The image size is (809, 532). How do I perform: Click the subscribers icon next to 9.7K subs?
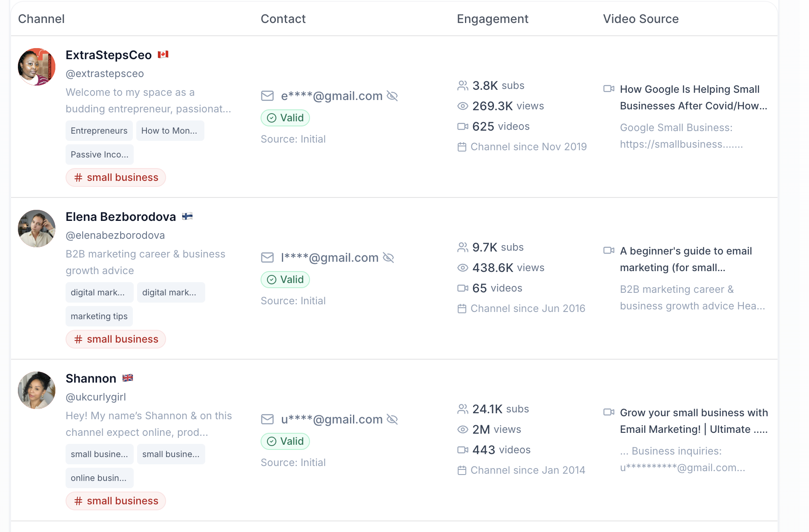pos(462,247)
